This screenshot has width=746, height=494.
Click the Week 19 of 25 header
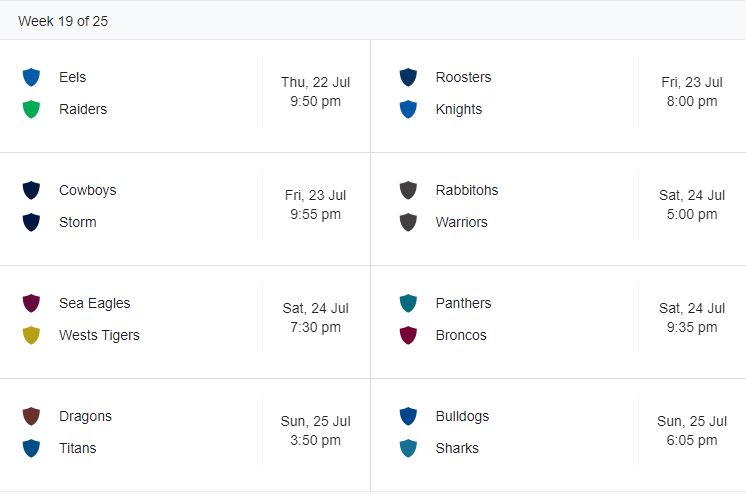[x=63, y=21]
